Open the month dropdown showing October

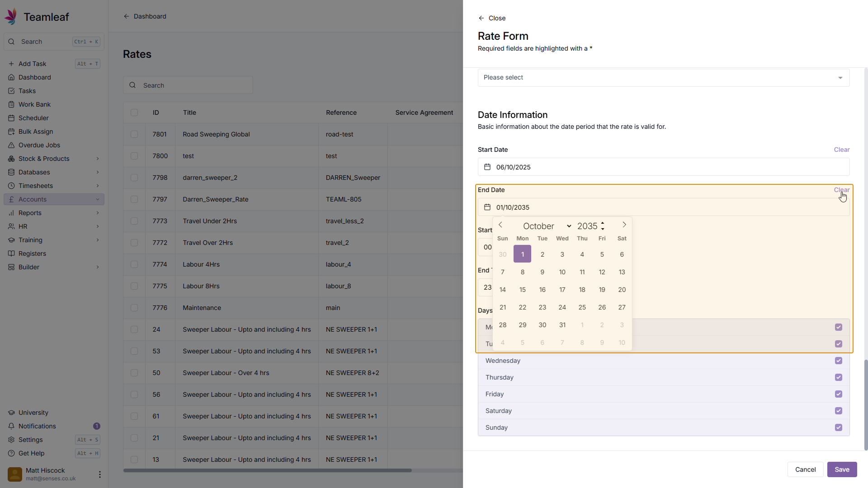coord(547,226)
